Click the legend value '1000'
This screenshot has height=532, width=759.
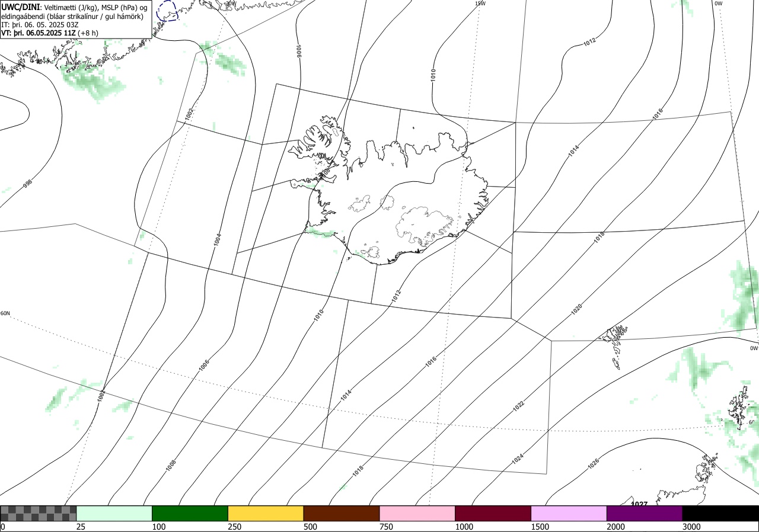click(x=464, y=527)
